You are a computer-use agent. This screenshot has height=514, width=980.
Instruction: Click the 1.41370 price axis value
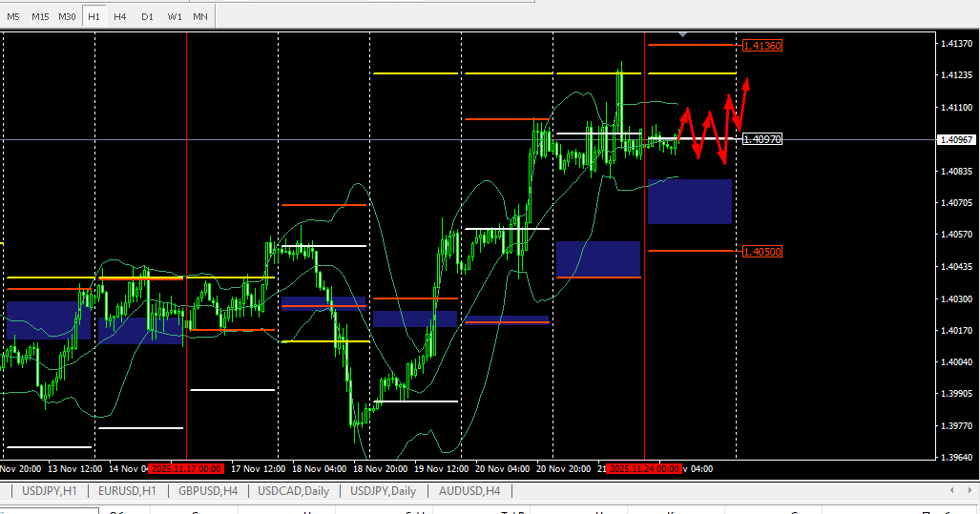957,43
